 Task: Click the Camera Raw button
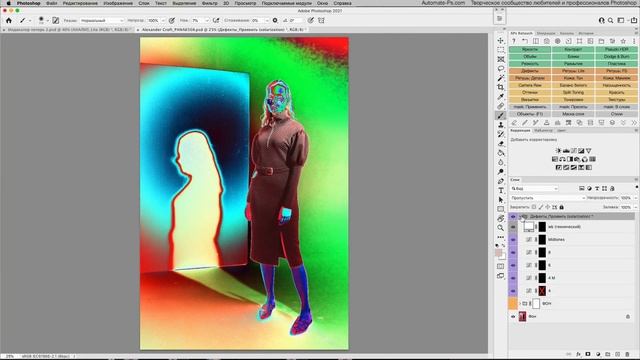[530, 85]
